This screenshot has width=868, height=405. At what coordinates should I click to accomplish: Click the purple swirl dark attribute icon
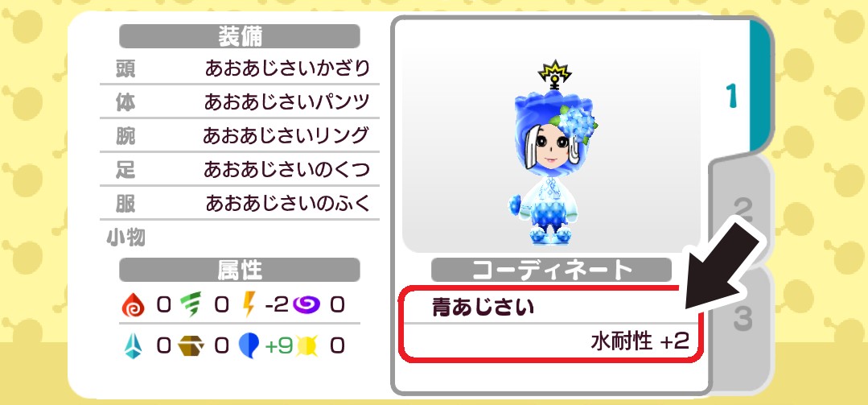(x=306, y=304)
